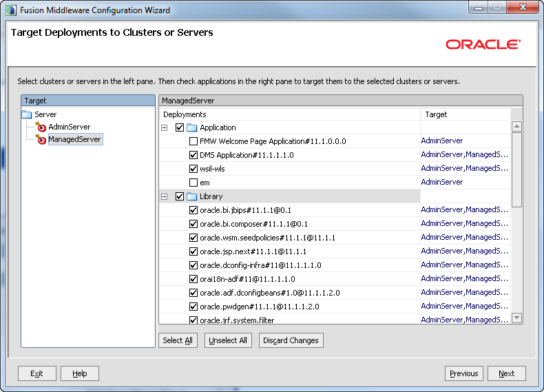The image size is (544, 392).
Task: Toggle the Application group checkbox
Action: (180, 127)
